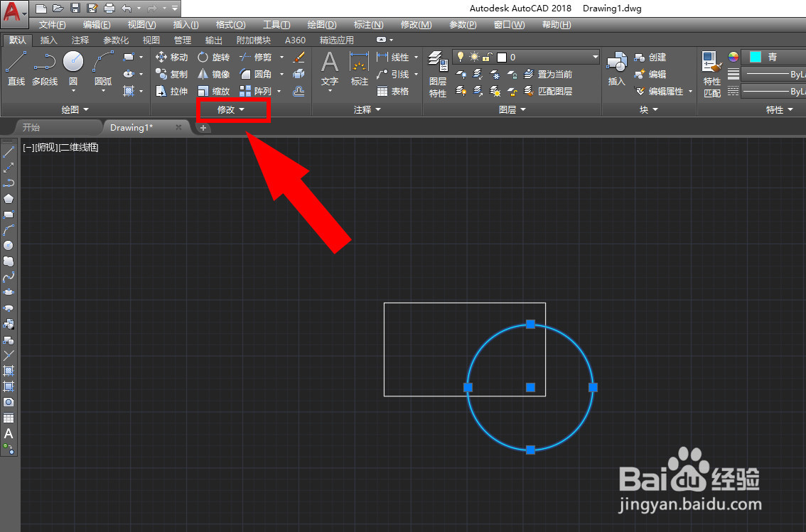Click the Dimension (标注) tool

[360, 68]
